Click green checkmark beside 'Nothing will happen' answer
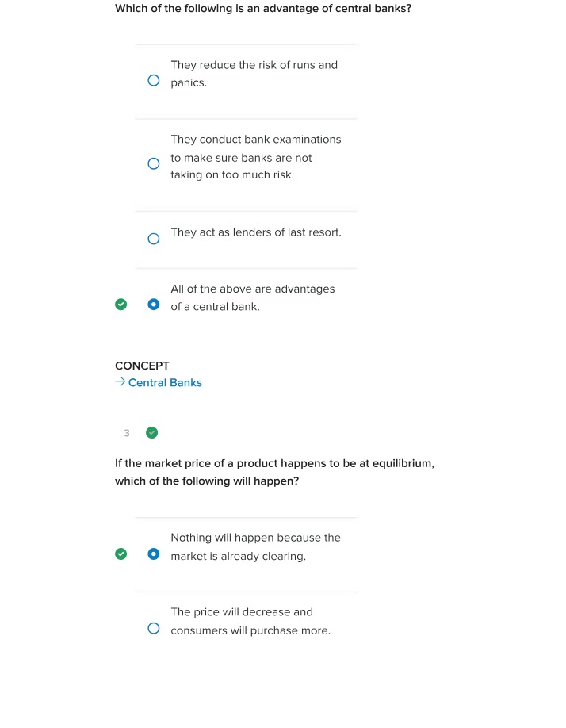 [120, 554]
